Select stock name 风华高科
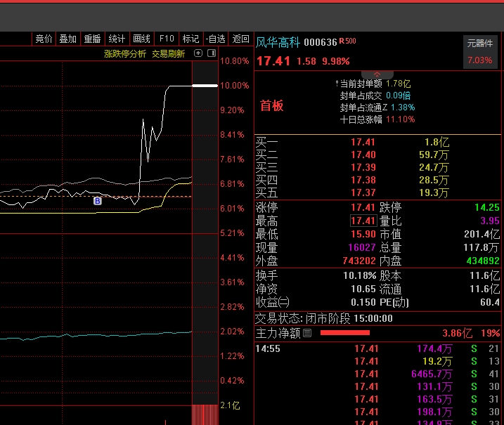504x425 pixels. click(x=278, y=42)
